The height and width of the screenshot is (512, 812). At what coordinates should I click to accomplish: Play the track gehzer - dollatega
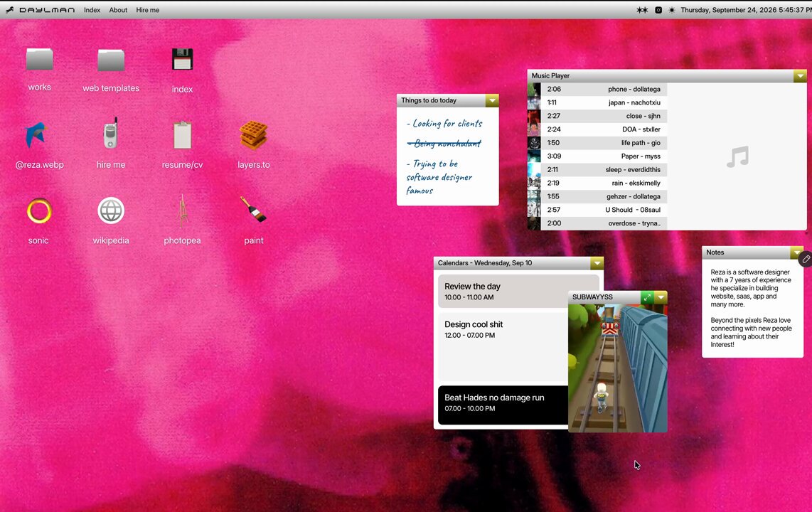(x=597, y=197)
